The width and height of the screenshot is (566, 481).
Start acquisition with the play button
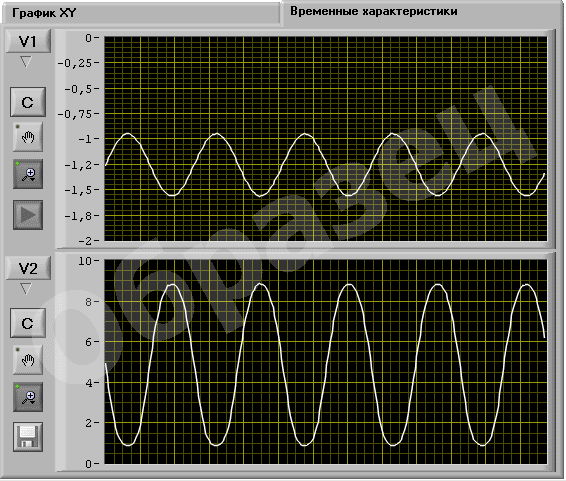[28, 215]
